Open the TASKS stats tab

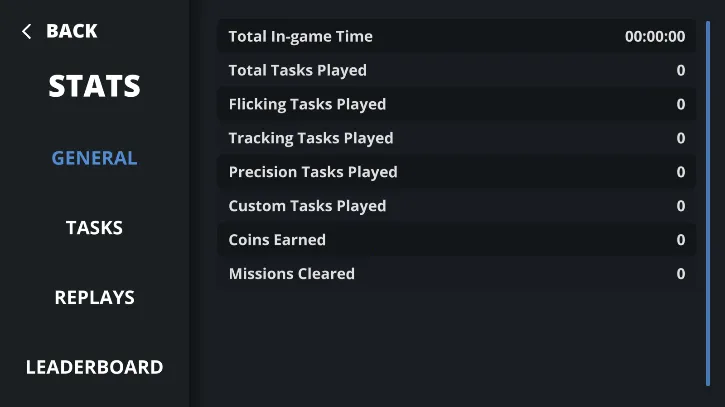[94, 228]
